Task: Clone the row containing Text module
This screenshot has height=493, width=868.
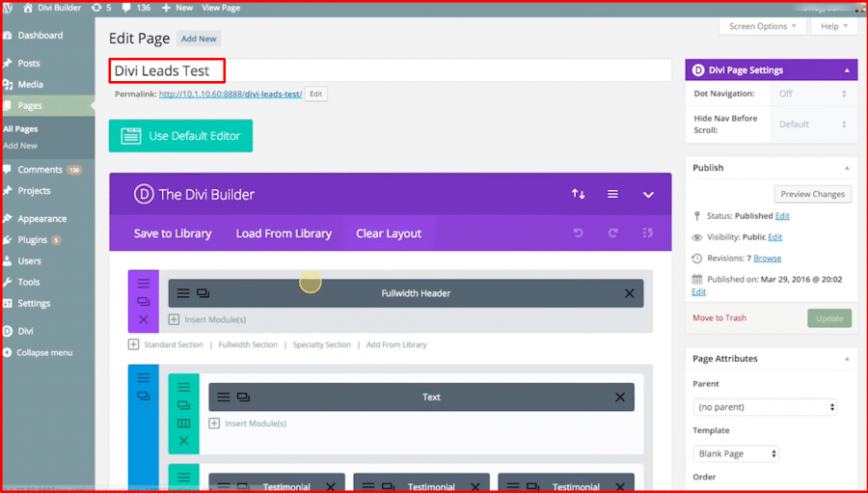Action: tap(183, 405)
